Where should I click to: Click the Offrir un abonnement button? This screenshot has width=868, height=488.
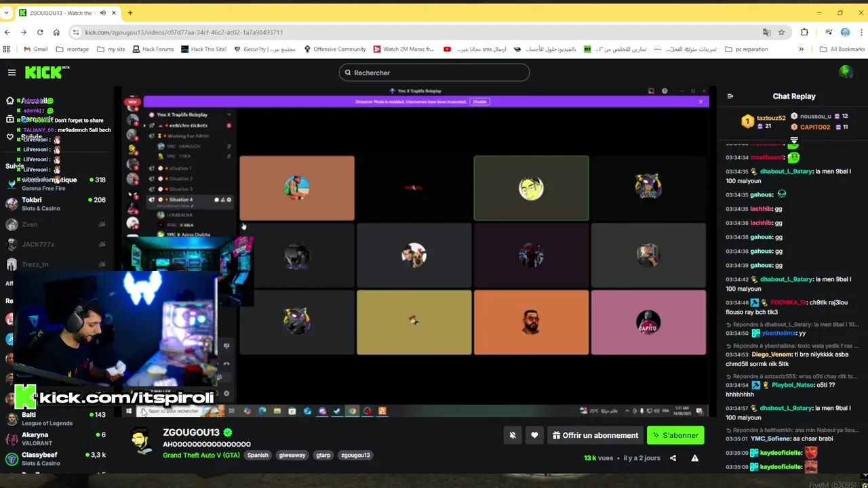(595, 435)
